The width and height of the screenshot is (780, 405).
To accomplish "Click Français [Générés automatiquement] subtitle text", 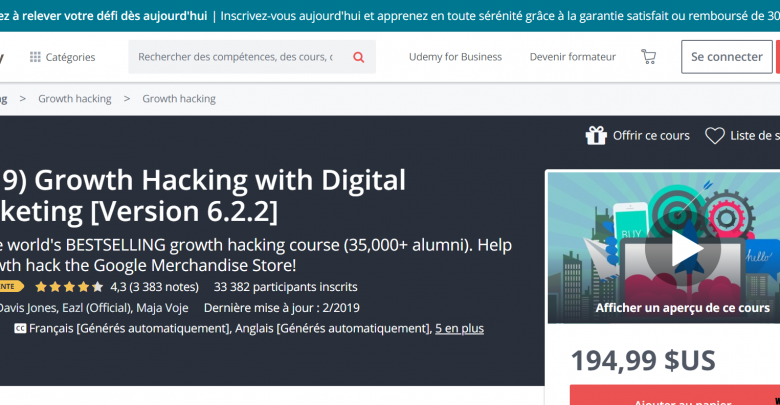I will (130, 329).
